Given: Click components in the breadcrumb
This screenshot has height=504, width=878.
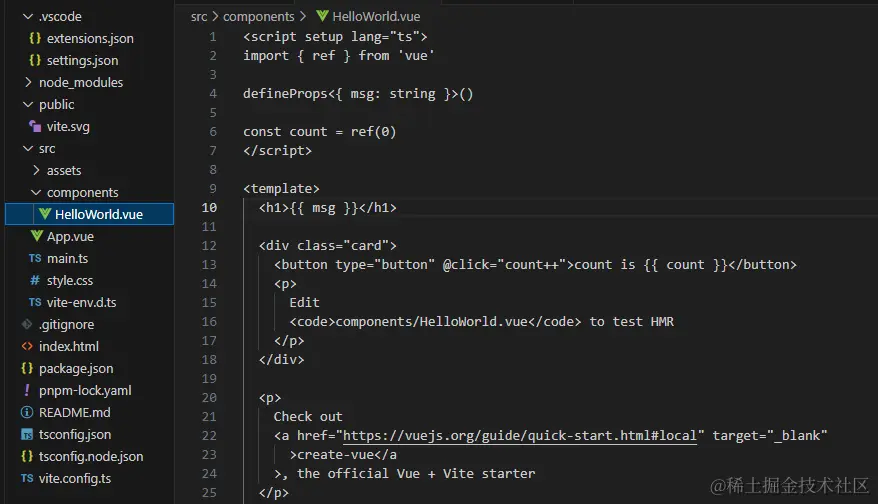Looking at the screenshot, I should [x=258, y=17].
